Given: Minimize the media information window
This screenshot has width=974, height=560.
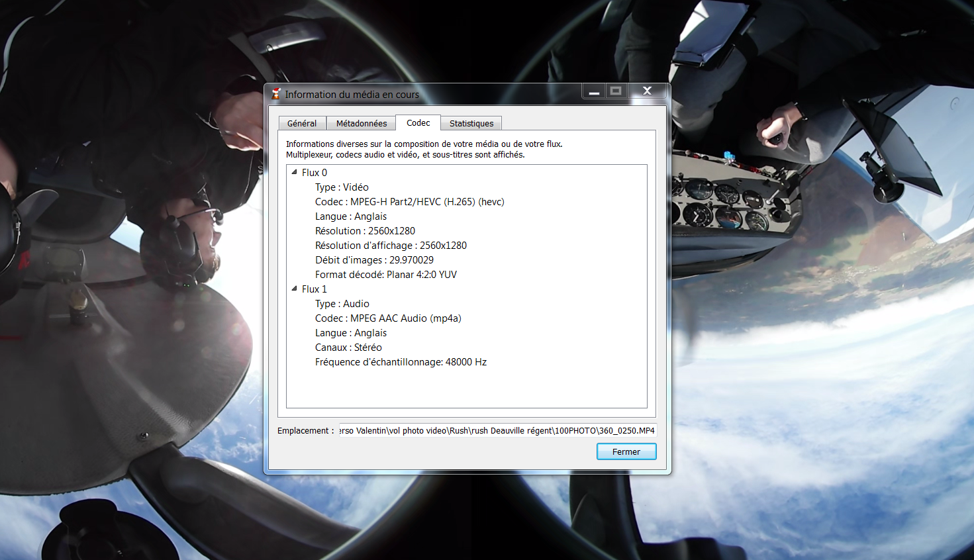Looking at the screenshot, I should tap(594, 91).
